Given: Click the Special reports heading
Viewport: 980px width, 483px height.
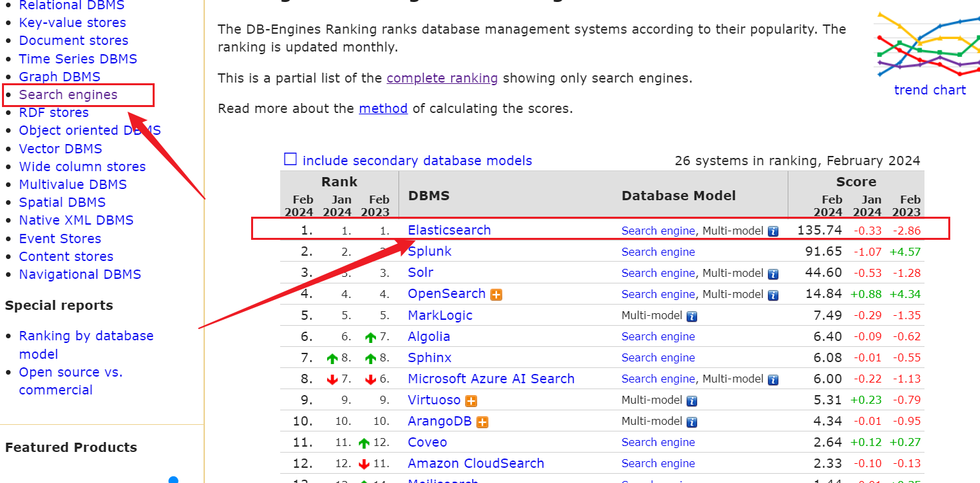Looking at the screenshot, I should [x=59, y=305].
